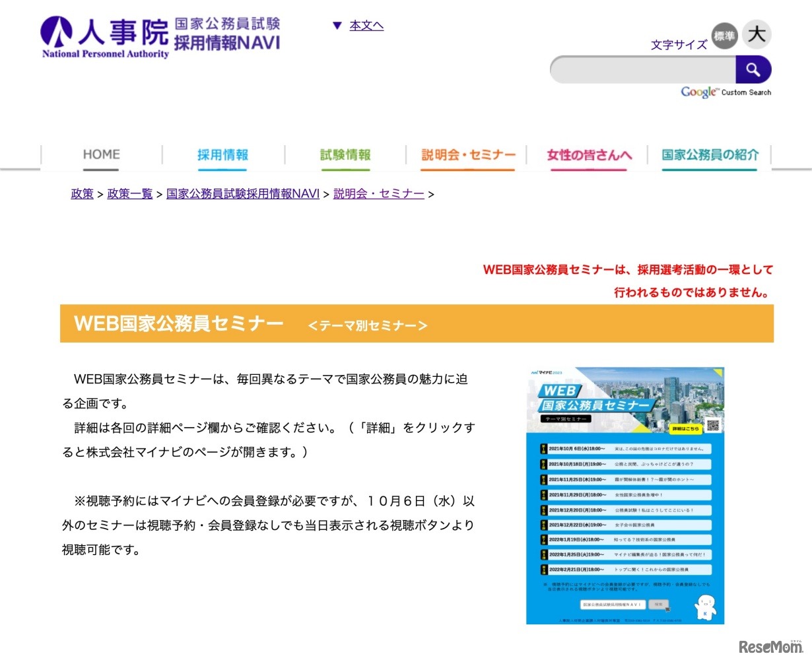
Task: Click the WEB国家公務員セミナー poster image
Action: tap(625, 493)
